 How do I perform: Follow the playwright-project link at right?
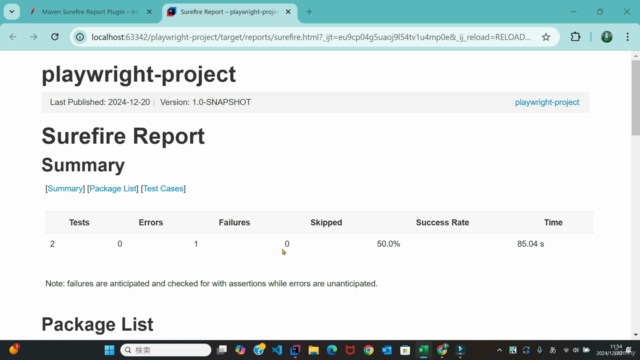click(547, 102)
